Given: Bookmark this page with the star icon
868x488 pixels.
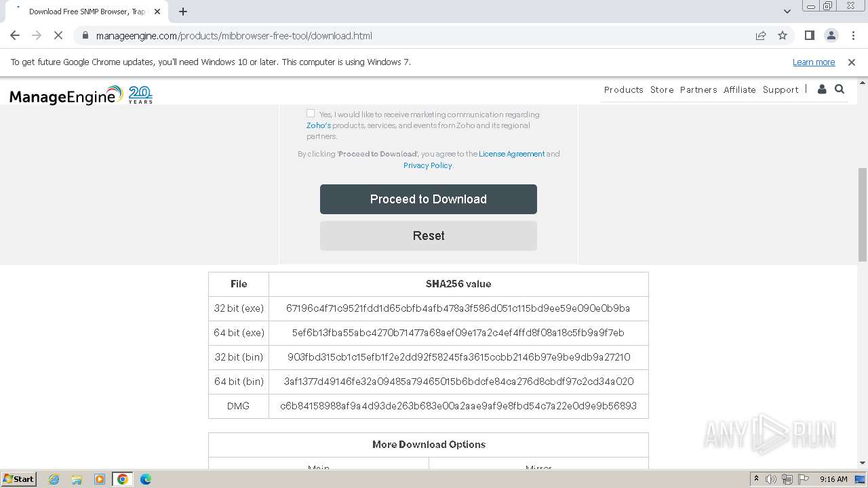Looking at the screenshot, I should point(783,35).
